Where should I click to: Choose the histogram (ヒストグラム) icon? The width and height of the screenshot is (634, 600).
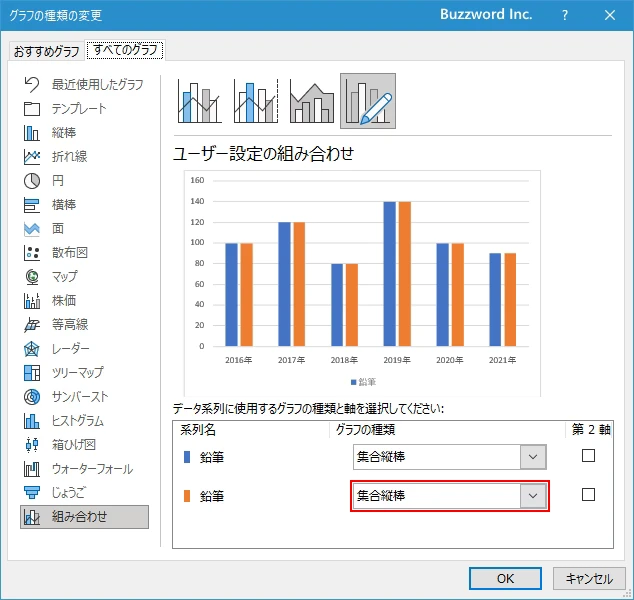(x=32, y=421)
